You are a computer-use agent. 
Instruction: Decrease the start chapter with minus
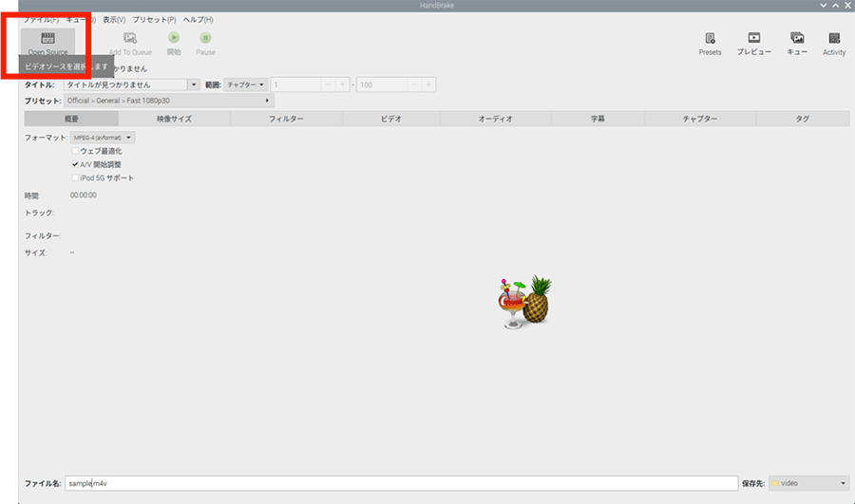point(328,85)
